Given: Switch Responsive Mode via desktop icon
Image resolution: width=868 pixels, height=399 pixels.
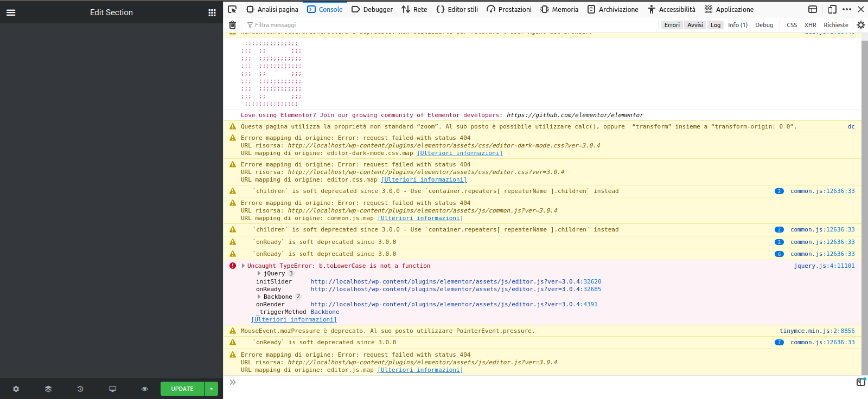Looking at the screenshot, I should [x=112, y=389].
